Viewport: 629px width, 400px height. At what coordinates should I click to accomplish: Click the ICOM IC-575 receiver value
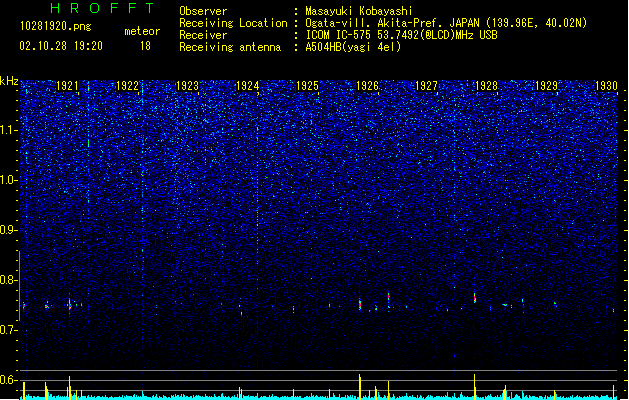(402, 35)
